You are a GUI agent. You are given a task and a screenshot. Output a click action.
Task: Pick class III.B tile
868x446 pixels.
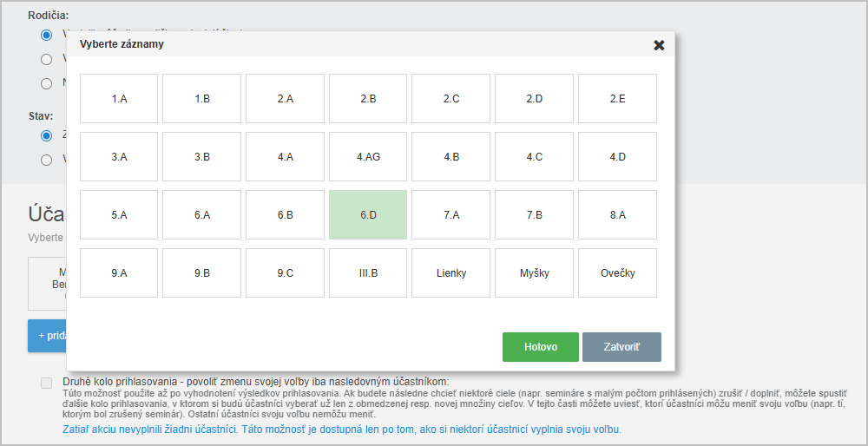tap(368, 273)
